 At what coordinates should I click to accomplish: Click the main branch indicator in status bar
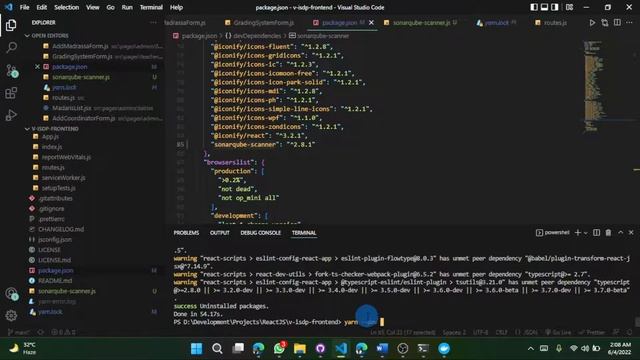pyautogui.click(x=19, y=332)
